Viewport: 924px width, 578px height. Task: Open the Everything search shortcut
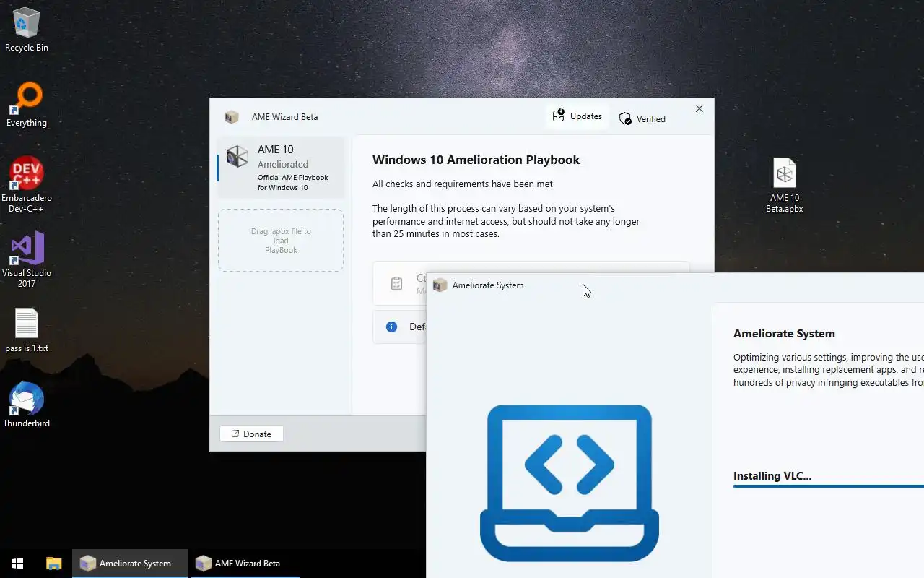27,105
